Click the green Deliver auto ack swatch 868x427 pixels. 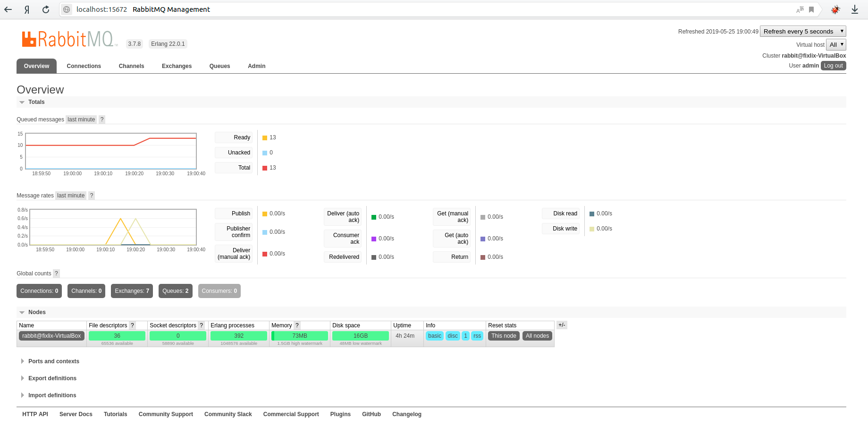click(x=374, y=217)
